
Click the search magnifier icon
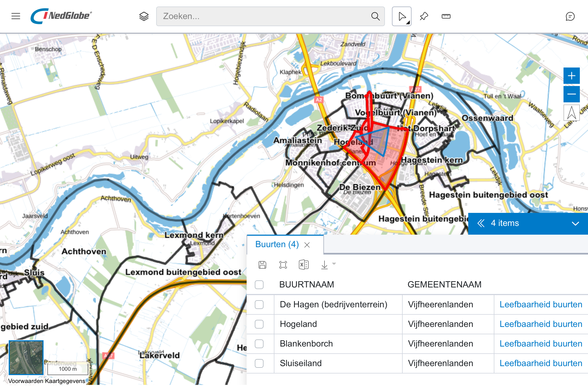pos(375,16)
